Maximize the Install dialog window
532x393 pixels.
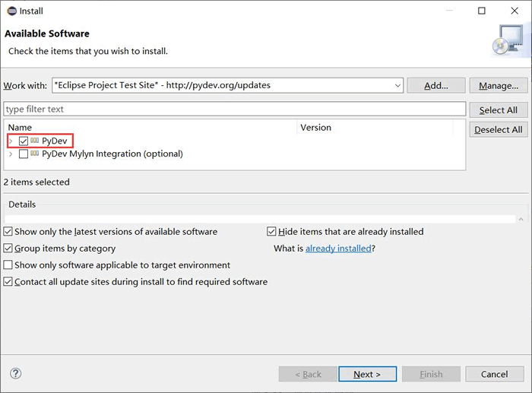pos(481,11)
